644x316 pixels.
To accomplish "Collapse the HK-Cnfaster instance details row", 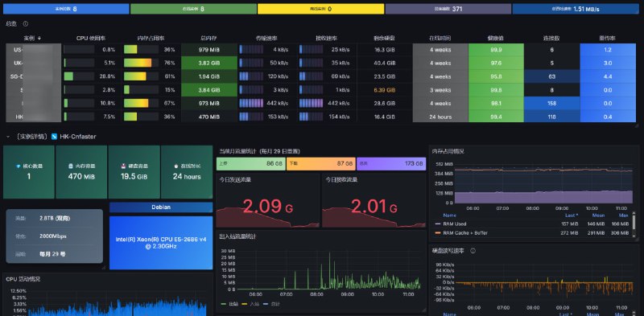I will coord(8,136).
